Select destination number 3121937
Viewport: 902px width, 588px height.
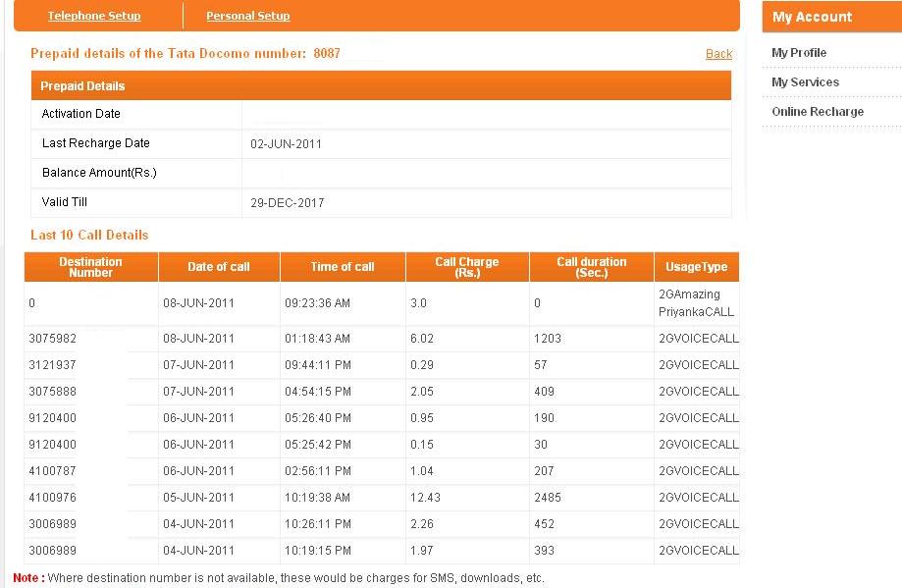tap(52, 365)
